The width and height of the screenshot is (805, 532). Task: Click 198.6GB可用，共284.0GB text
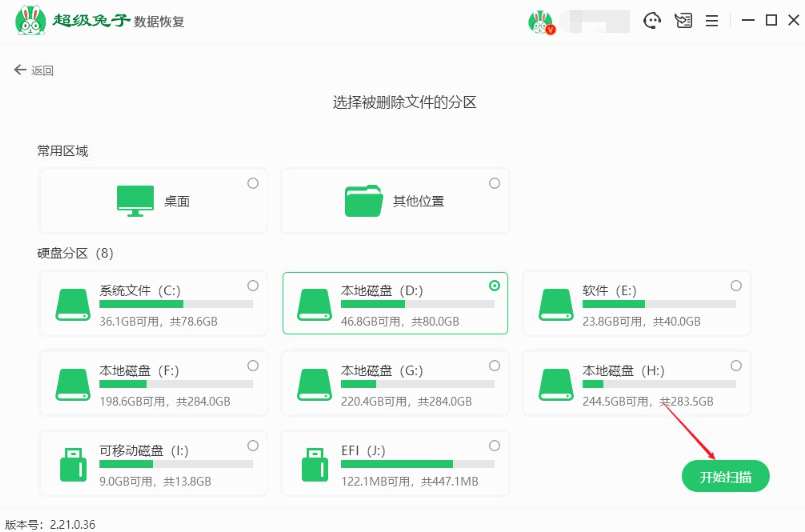pos(165,402)
